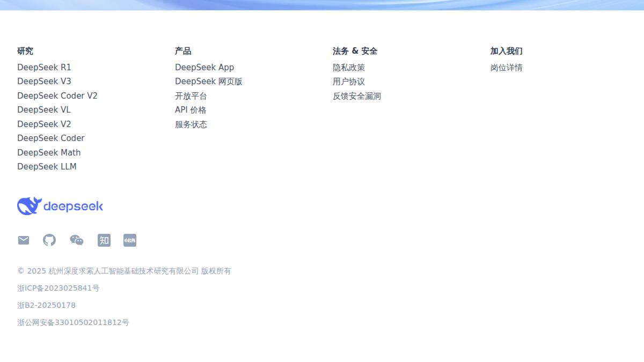View DeepSeek Coder V2 details
This screenshot has height=362, width=644.
click(57, 95)
